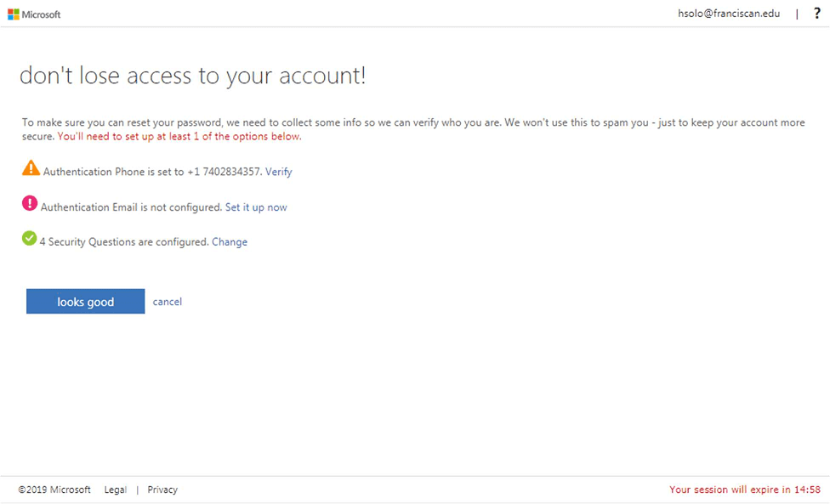The image size is (830, 504).
Task: Set up authentication email now
Action: coord(256,207)
